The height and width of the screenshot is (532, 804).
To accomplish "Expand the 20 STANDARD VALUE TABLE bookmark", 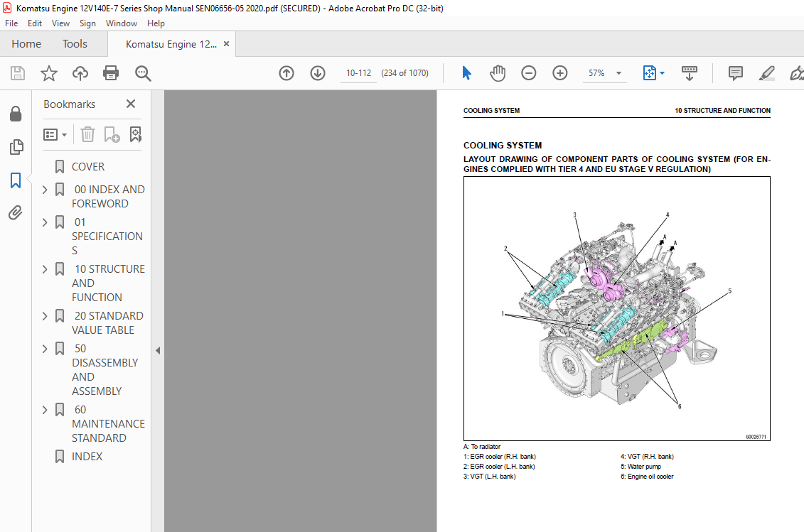I will pos(45,316).
